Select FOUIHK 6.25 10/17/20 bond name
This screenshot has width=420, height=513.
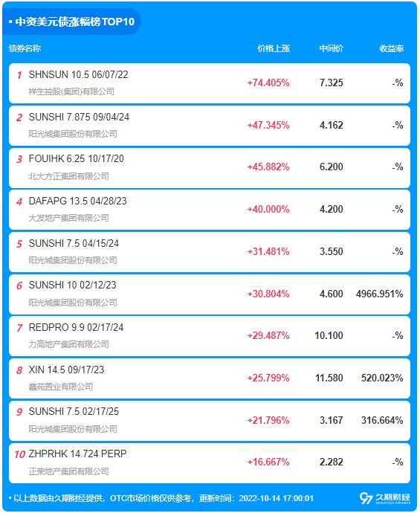click(77, 158)
